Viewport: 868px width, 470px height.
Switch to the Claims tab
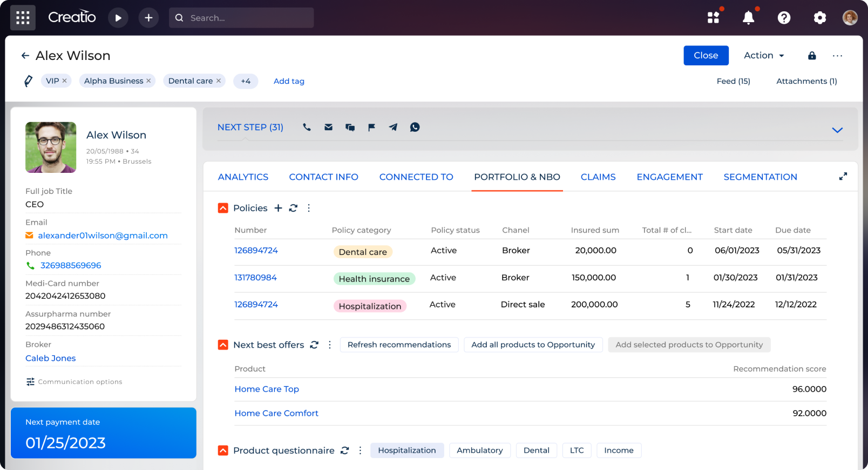coord(598,177)
